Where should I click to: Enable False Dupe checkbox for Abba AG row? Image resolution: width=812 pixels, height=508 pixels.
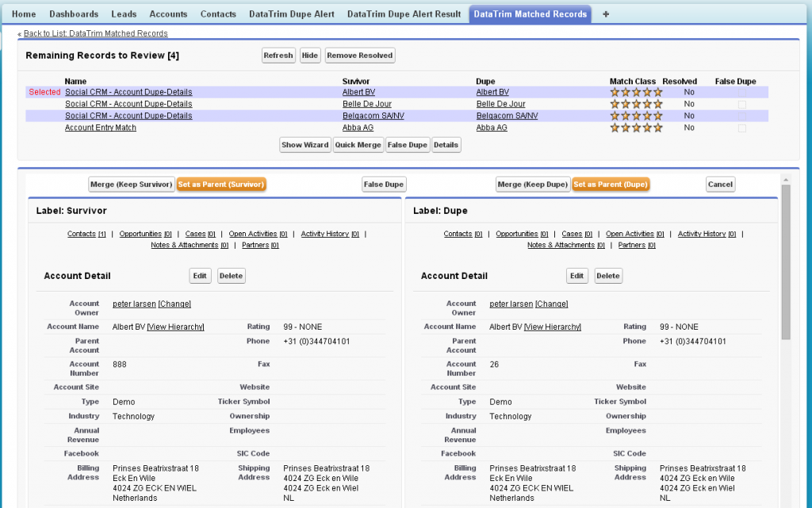pyautogui.click(x=742, y=128)
